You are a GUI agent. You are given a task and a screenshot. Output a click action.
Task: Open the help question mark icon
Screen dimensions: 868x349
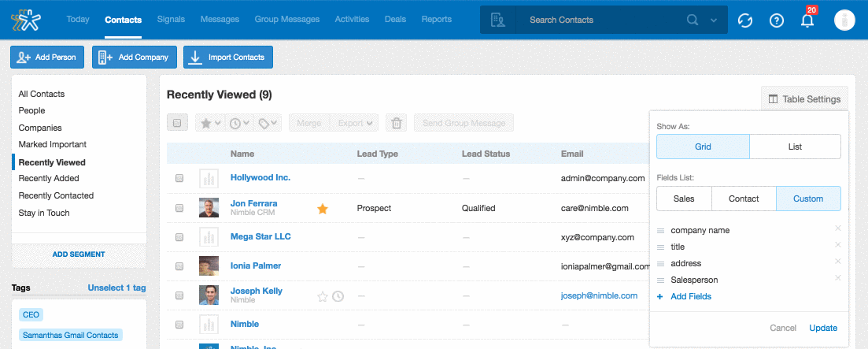[x=777, y=20]
